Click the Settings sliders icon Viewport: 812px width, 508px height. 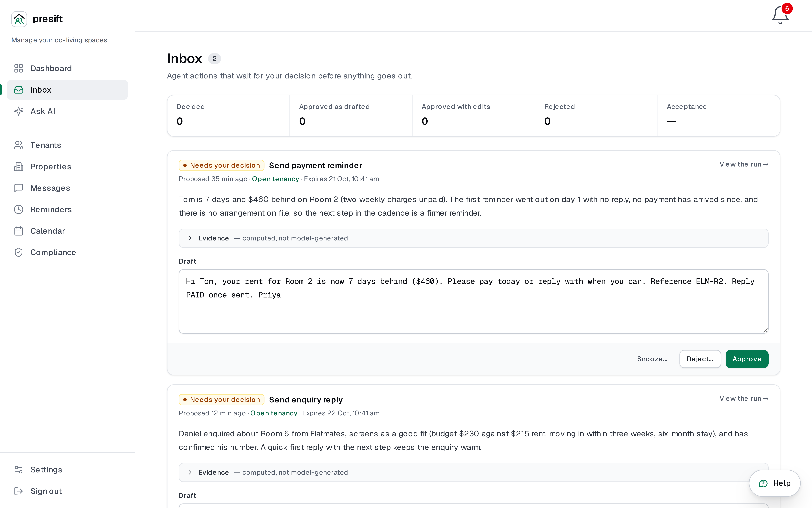[x=18, y=470]
